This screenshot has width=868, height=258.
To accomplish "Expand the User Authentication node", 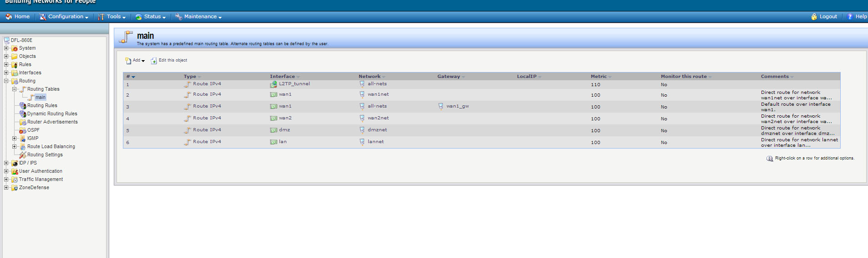I will [x=6, y=171].
